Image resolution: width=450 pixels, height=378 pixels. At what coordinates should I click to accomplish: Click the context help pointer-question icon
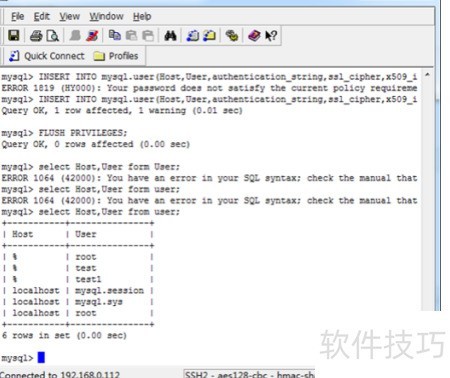(x=271, y=36)
